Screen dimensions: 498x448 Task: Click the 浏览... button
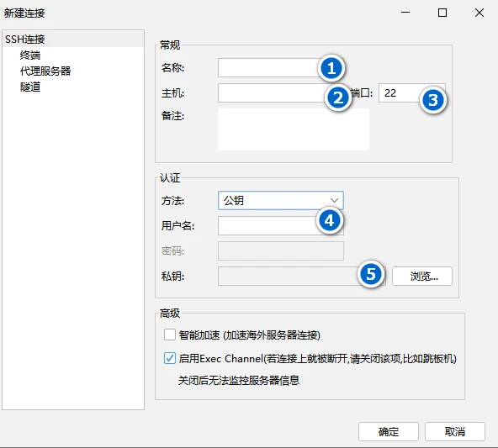pos(422,276)
